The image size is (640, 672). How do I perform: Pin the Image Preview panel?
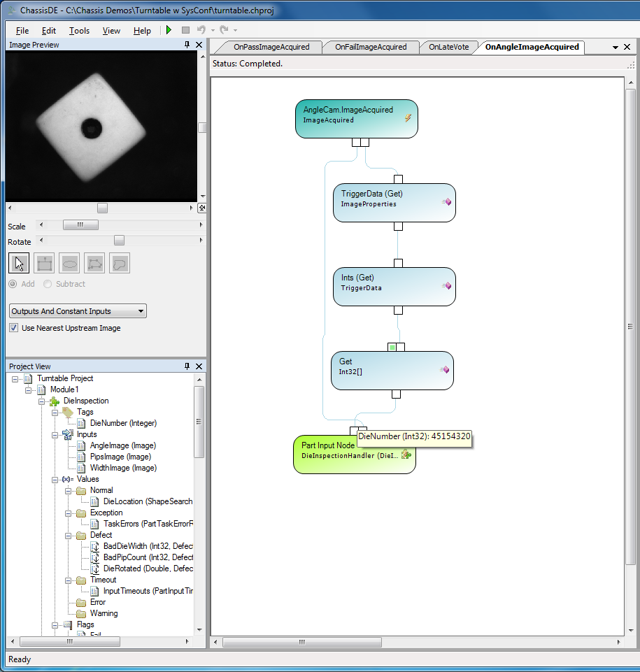[187, 45]
